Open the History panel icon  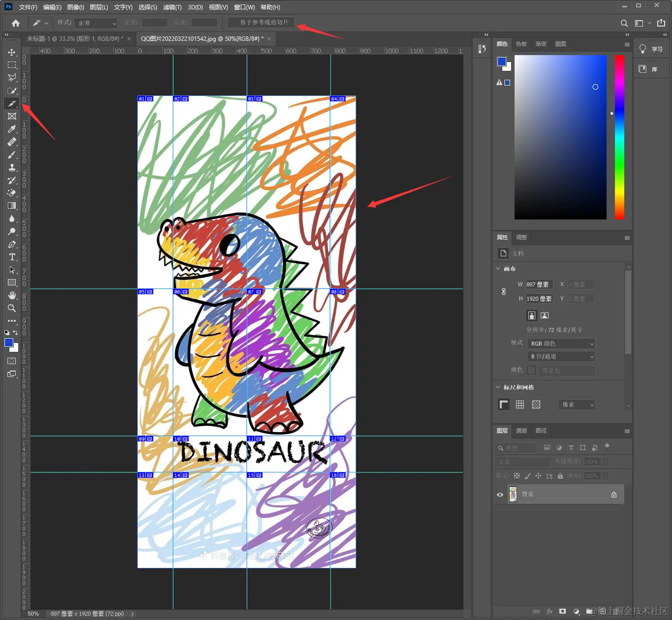tap(482, 49)
